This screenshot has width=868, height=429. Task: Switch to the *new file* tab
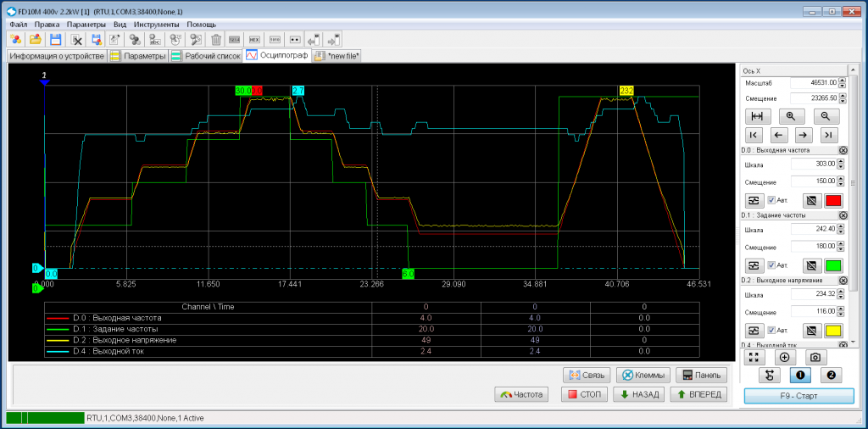337,56
